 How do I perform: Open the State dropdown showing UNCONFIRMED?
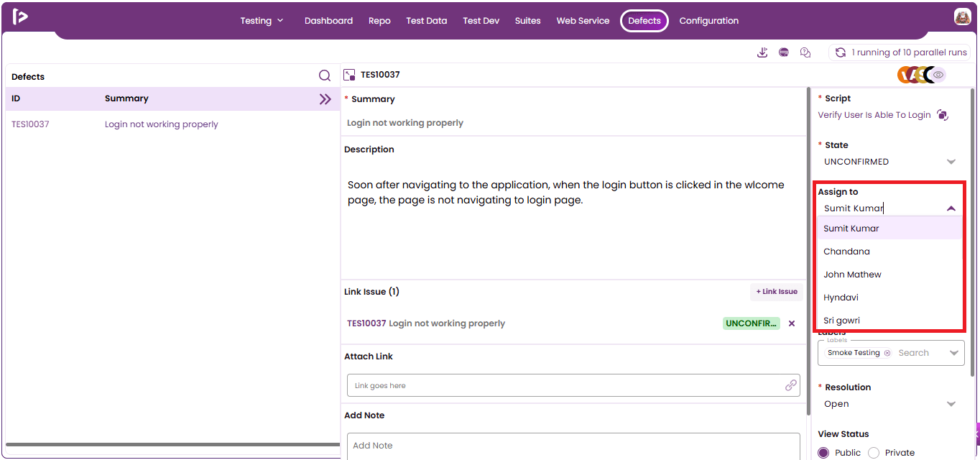point(891,162)
